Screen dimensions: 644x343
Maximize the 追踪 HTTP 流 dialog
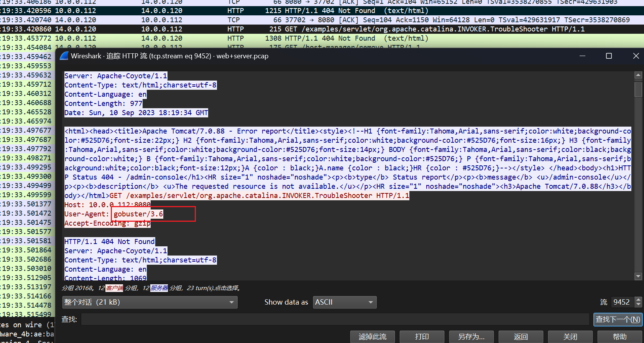609,56
